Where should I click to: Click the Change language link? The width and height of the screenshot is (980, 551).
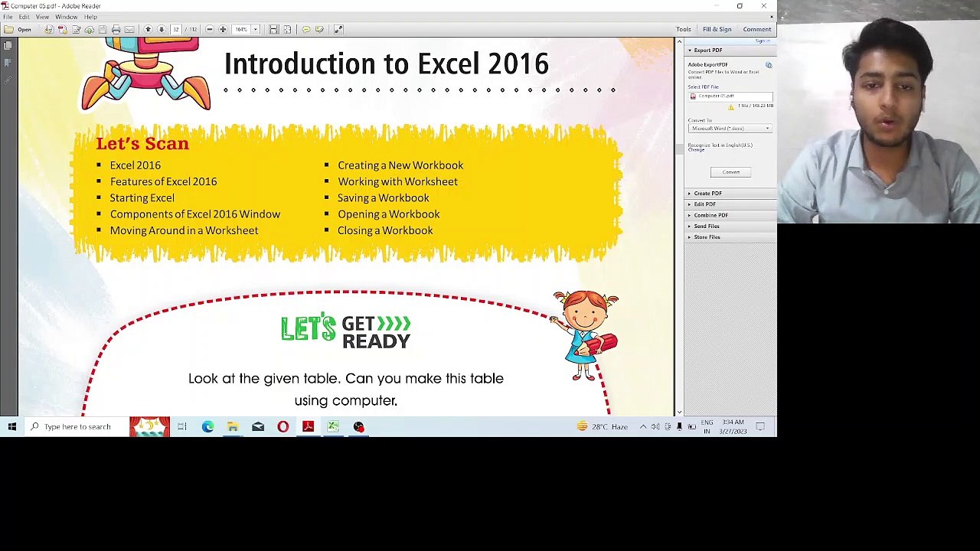pyautogui.click(x=696, y=150)
